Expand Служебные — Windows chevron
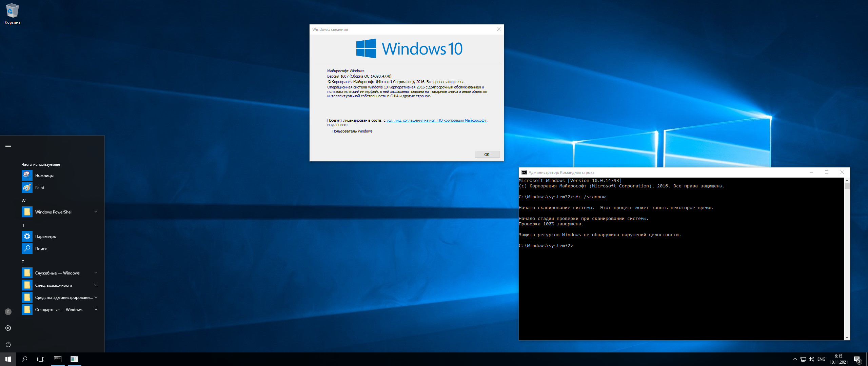 [96, 273]
